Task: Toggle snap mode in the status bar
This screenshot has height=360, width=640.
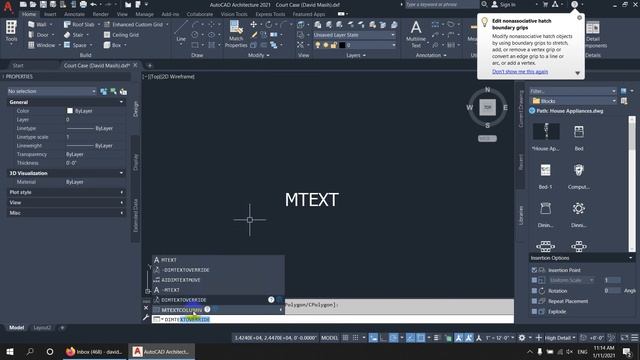Action: [x=356, y=338]
